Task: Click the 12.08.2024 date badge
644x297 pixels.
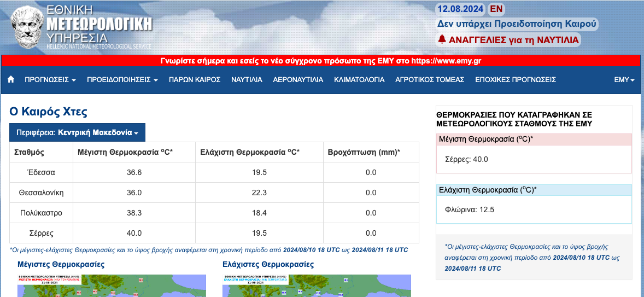Action: (x=461, y=9)
